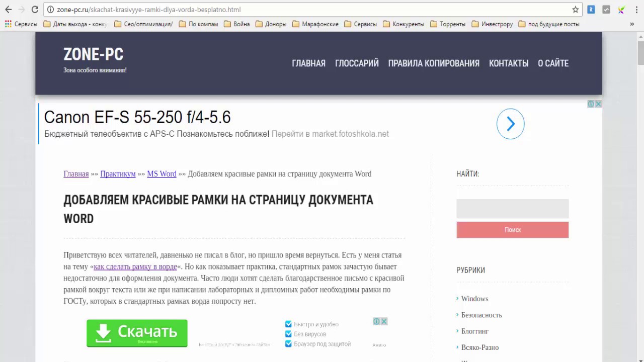This screenshot has height=362, width=644.
Task: Click the browser forward arrow
Action: [22, 10]
